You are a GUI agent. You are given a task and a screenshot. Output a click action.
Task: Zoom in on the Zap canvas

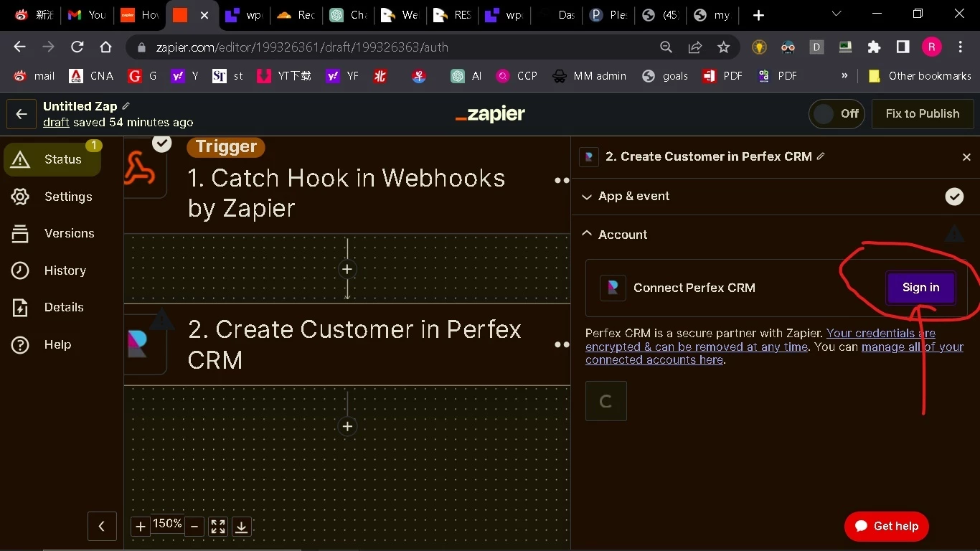[x=141, y=527]
